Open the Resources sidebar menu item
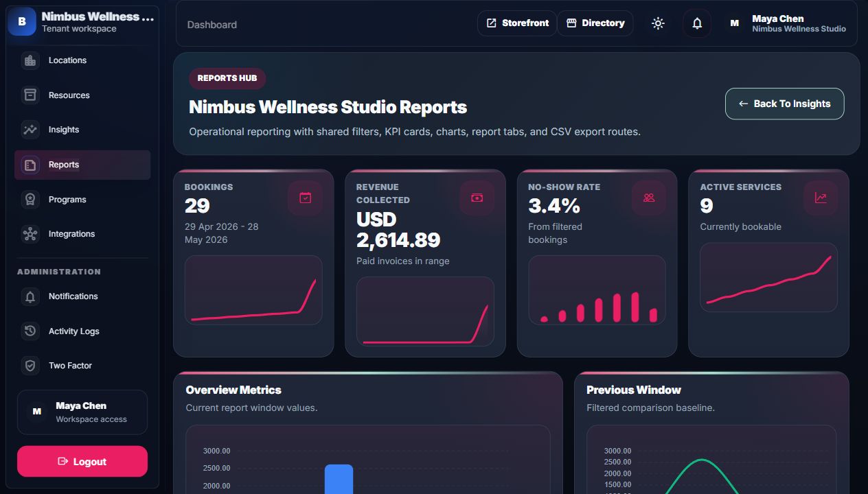The image size is (868, 494). coord(82,95)
